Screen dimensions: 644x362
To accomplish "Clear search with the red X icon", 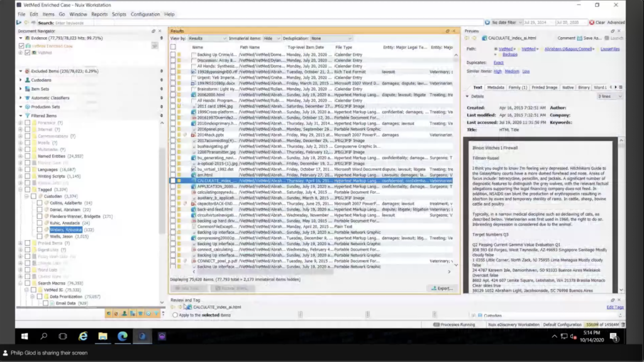I will click(x=591, y=23).
